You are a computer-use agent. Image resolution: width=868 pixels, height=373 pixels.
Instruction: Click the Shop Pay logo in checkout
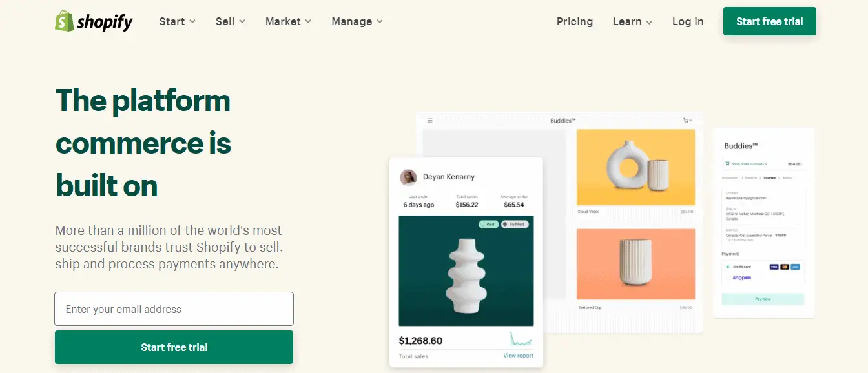(741, 277)
